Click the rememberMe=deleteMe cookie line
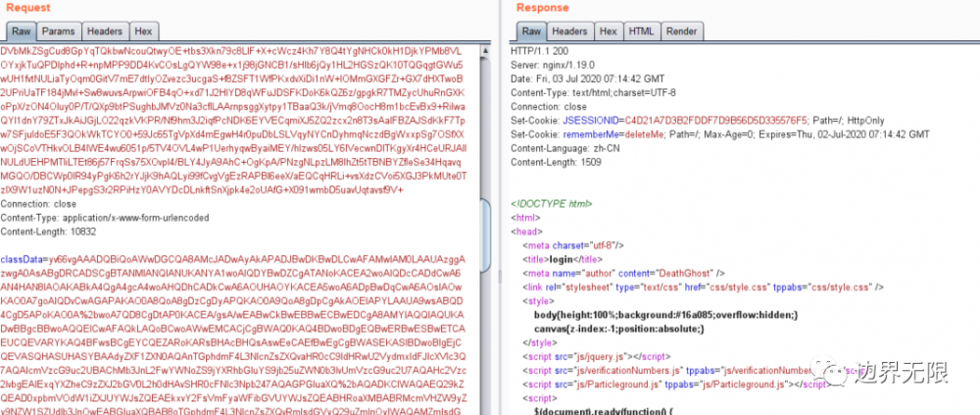This screenshot has width=980, height=415. 720,134
